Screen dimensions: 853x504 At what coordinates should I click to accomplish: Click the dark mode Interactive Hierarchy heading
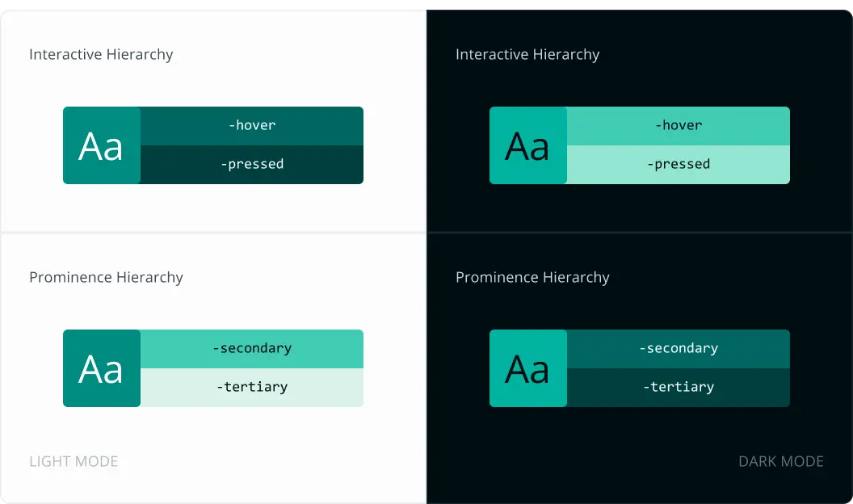tap(527, 55)
